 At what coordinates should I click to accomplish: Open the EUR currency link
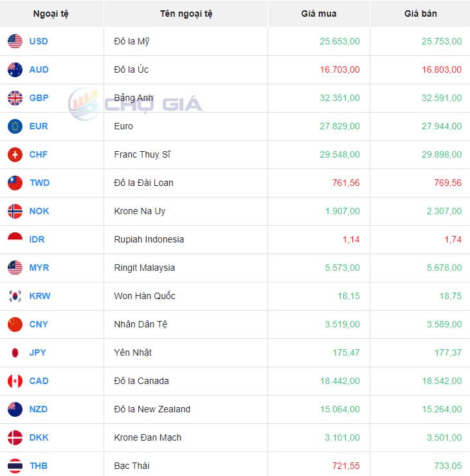click(x=39, y=126)
